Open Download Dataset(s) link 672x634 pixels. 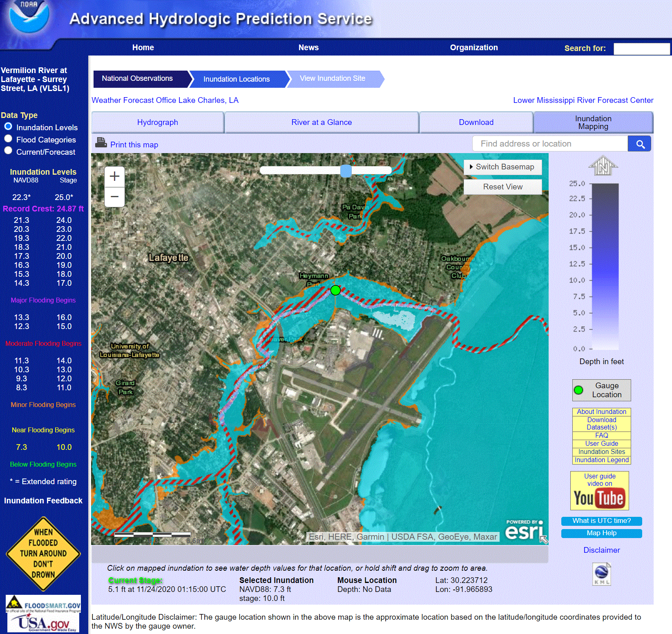point(601,423)
